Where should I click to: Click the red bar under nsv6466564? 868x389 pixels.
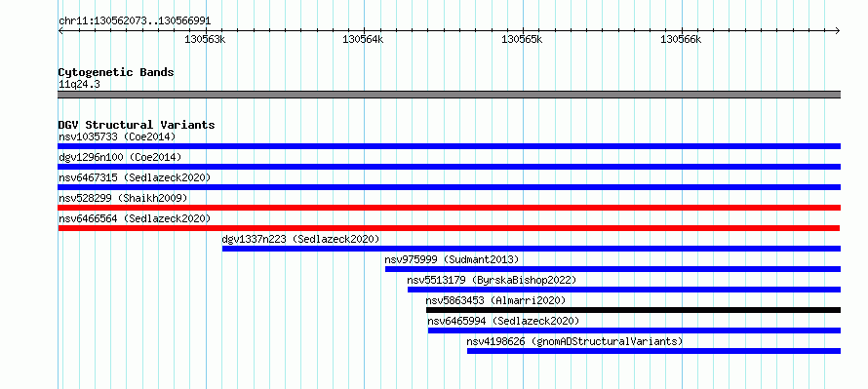(x=449, y=228)
